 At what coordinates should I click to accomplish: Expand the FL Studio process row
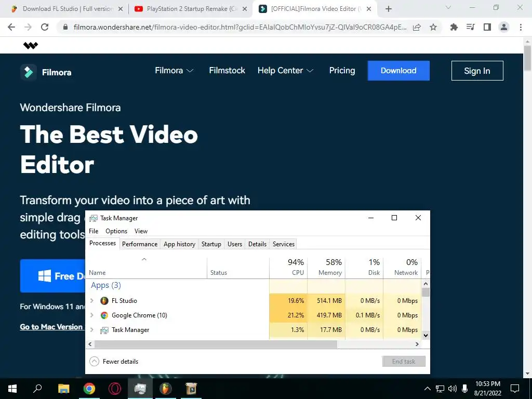[91, 301]
